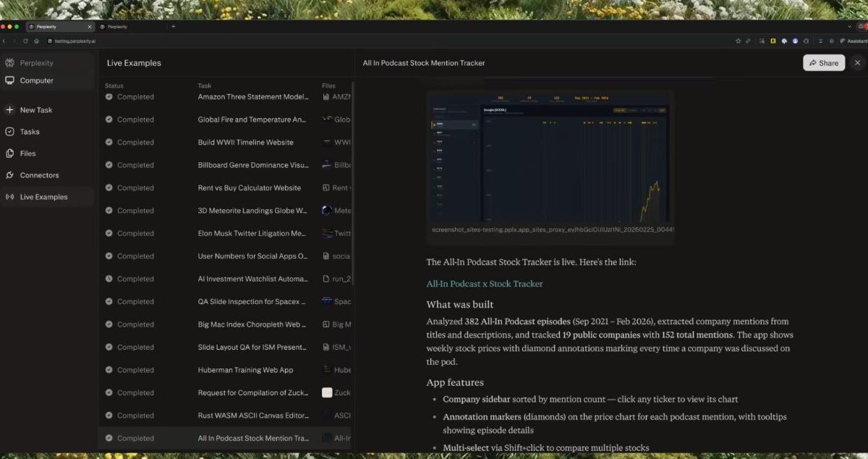Click completed checkmark icon for Amazon Three Statement

coord(109,96)
